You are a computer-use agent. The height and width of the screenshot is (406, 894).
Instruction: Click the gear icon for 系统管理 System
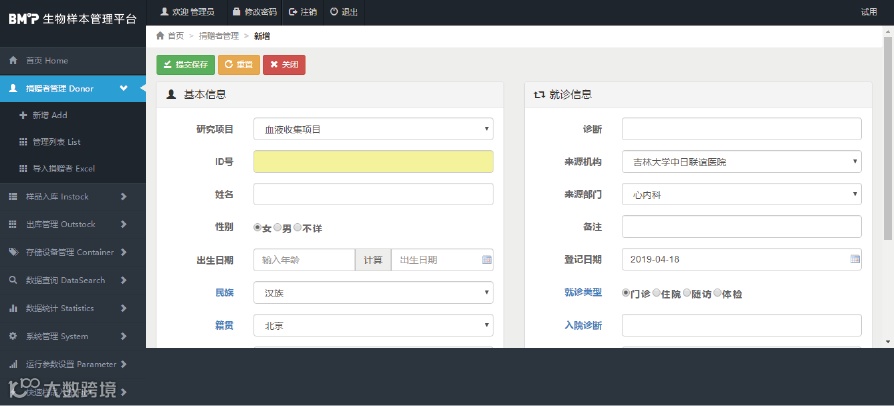13,336
